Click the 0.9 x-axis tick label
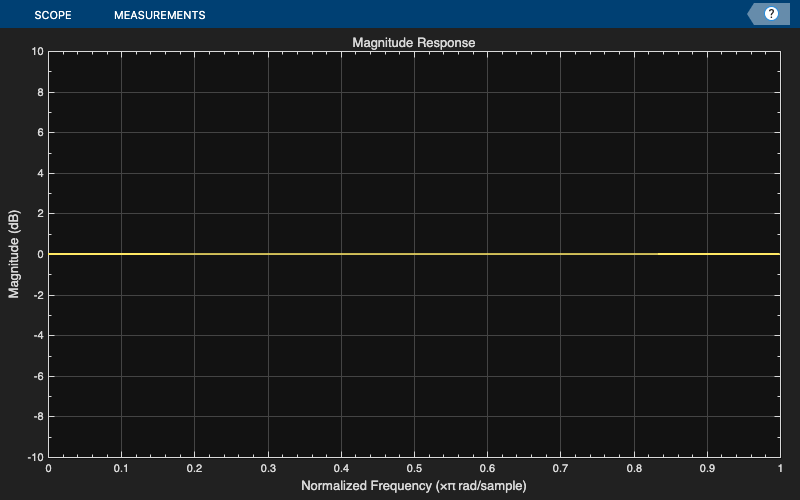Viewport: 800px width, 500px height. [x=707, y=468]
